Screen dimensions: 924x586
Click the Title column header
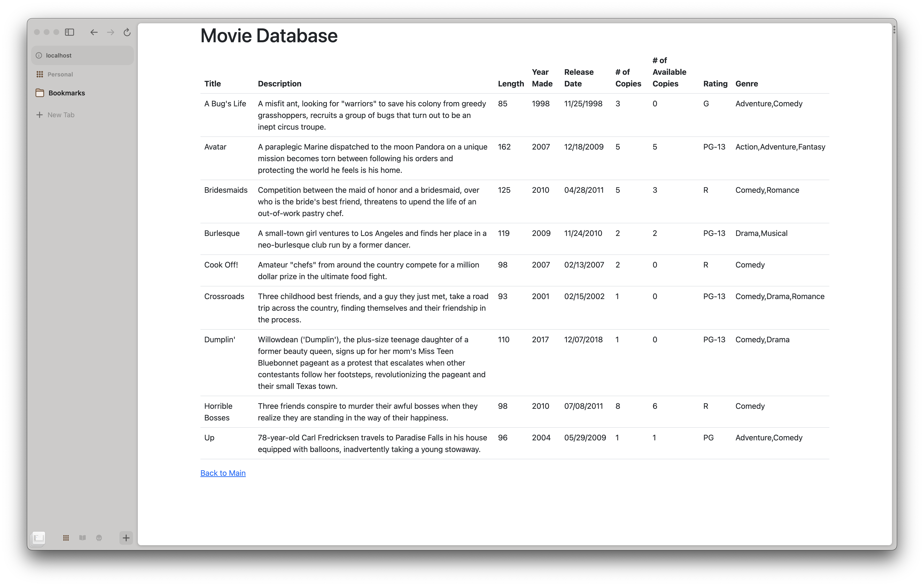tap(212, 83)
